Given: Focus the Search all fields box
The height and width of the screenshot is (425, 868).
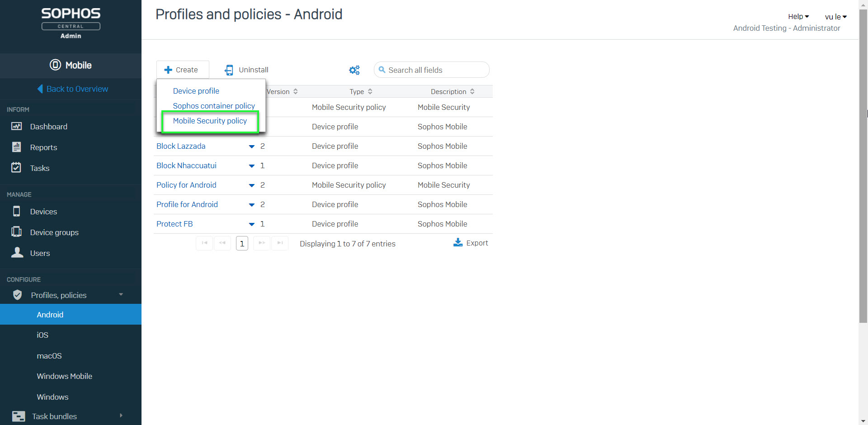Looking at the screenshot, I should point(431,70).
